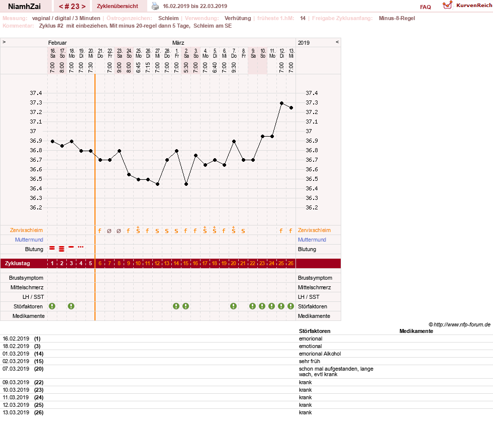Screen dimensions: 493x448
Task: Click left Zervixschleim row label
Action: click(27, 231)
